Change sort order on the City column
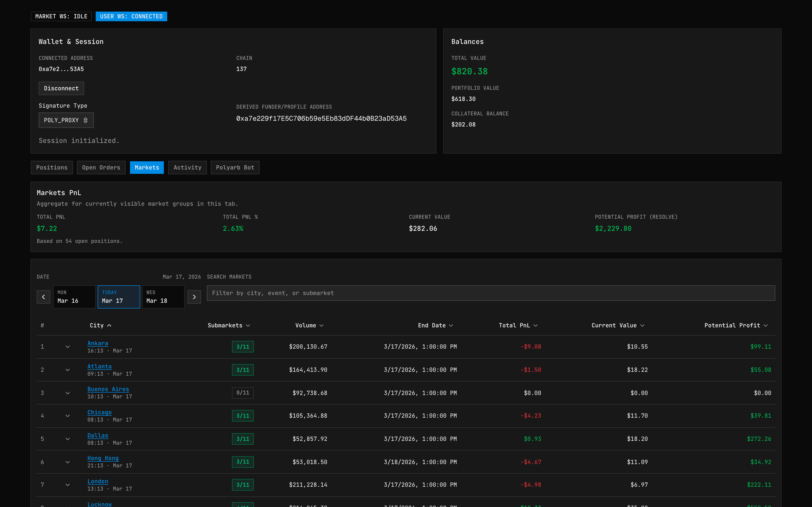 click(100, 325)
